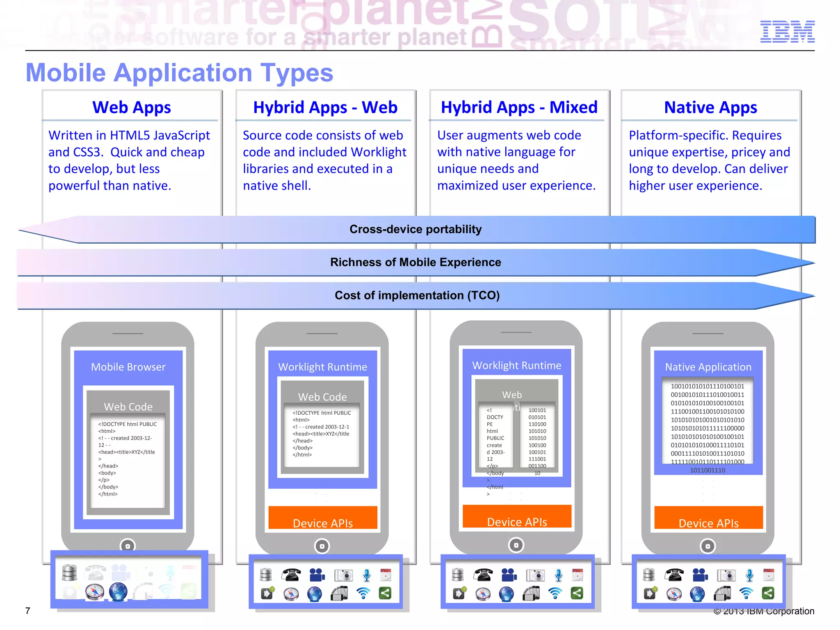
Task: Click the Native Apps column heading
Action: (x=711, y=107)
